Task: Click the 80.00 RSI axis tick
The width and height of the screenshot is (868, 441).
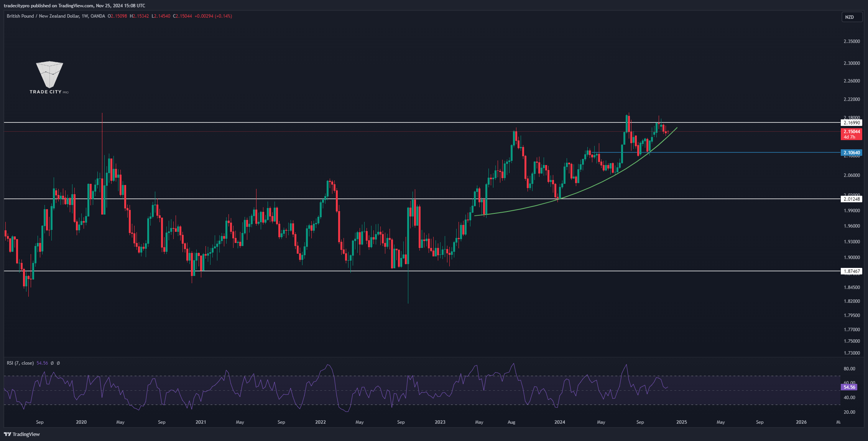Action: 849,369
